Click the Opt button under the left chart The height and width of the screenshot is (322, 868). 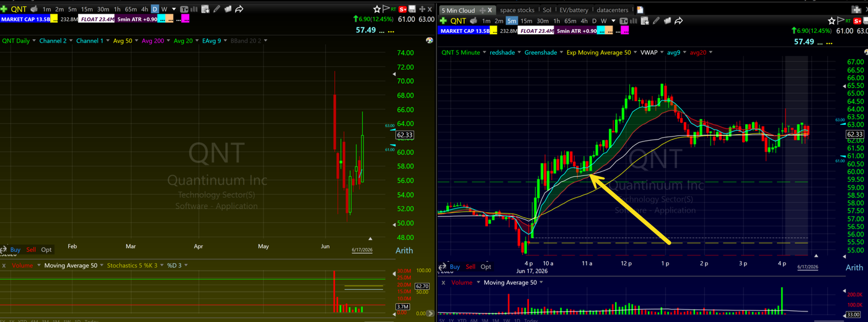46,249
